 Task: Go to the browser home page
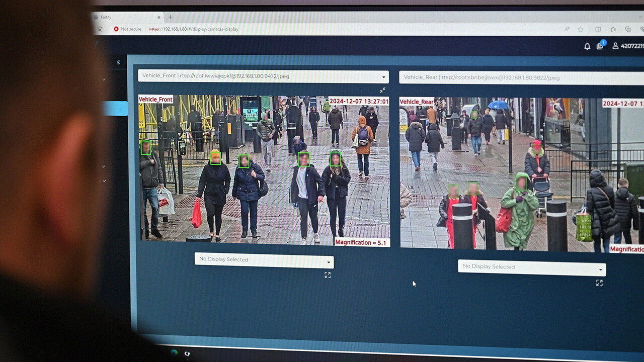coord(100,29)
